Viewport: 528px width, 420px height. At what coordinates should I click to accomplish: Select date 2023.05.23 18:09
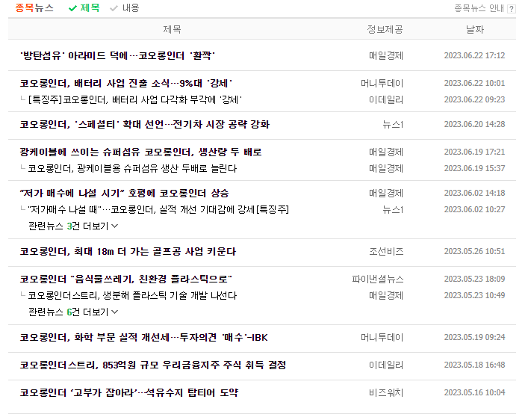coord(474,279)
